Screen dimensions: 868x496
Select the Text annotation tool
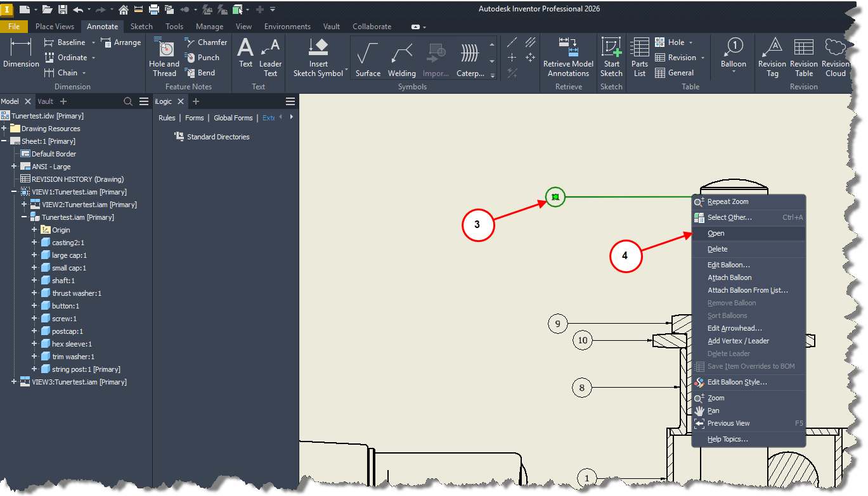(245, 53)
